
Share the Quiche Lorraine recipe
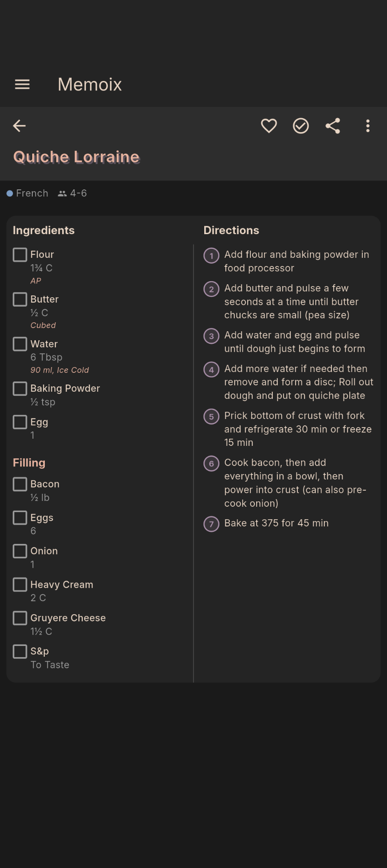(333, 126)
